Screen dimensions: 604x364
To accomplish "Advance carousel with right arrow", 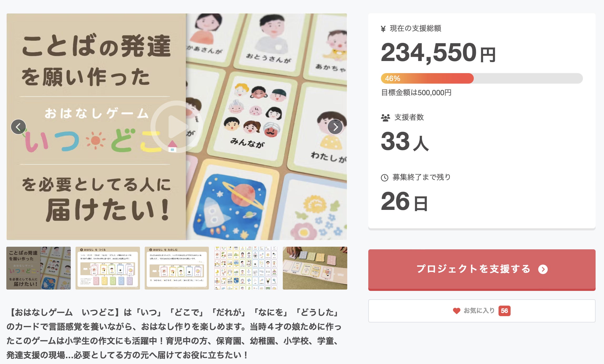I will click(335, 127).
